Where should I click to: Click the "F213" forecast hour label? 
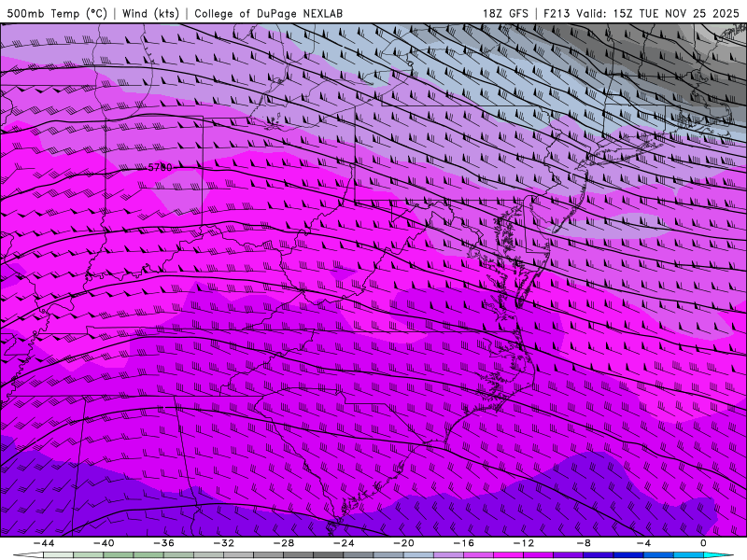point(557,13)
